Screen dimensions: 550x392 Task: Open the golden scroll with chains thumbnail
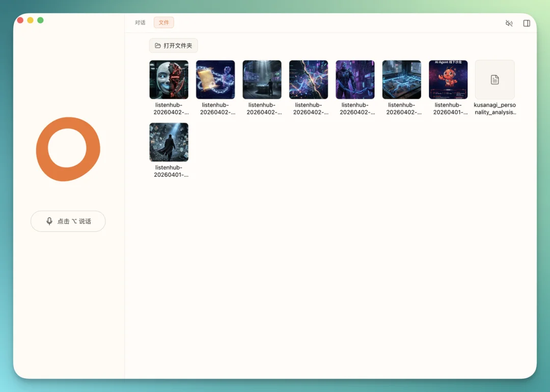coord(215,79)
